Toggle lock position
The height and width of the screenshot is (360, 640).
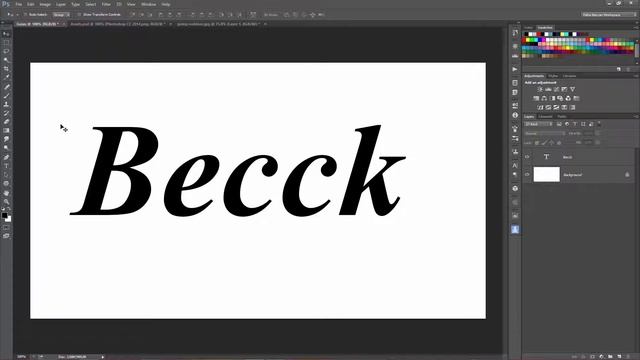[551, 143]
